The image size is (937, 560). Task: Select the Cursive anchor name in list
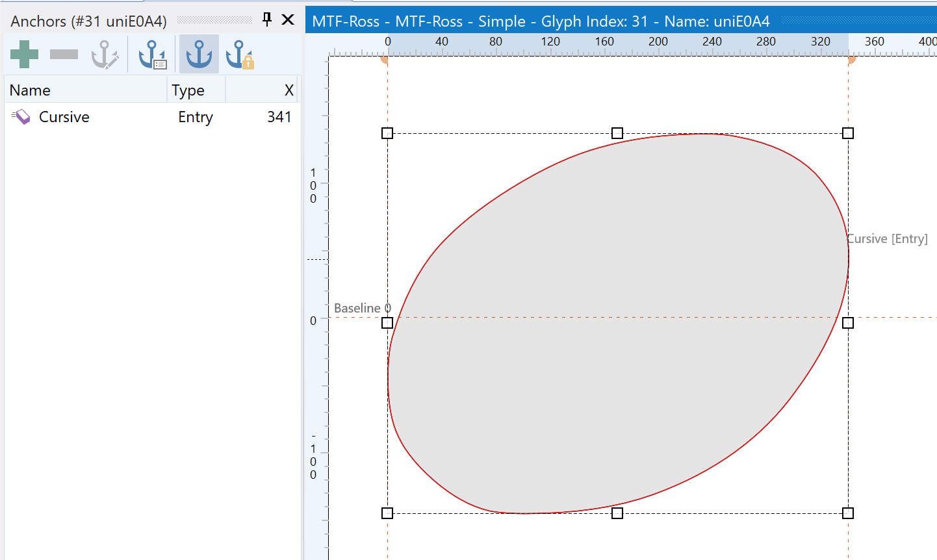(x=64, y=117)
